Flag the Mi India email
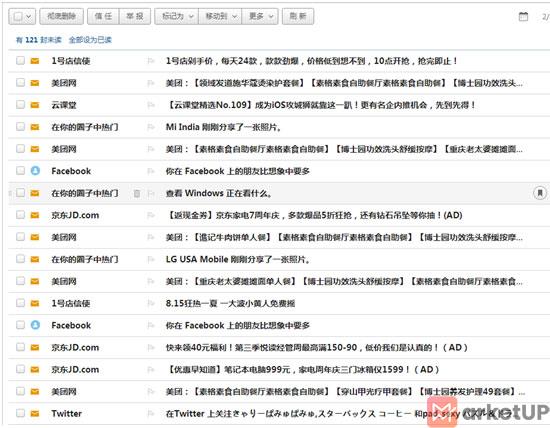Viewport: 550px width, 428px height. point(151,127)
